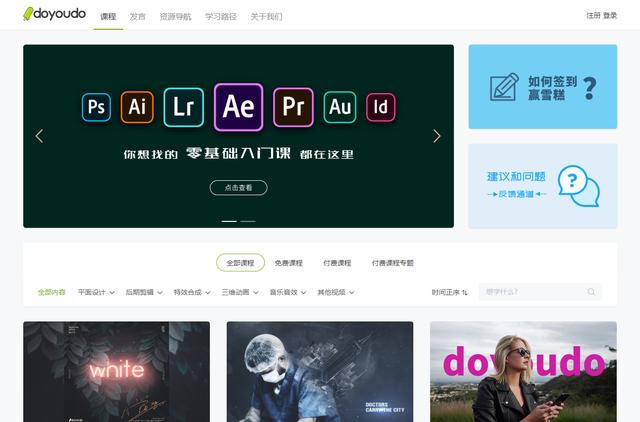Click the magnifier search icon
The height and width of the screenshot is (422, 640).
(x=591, y=292)
